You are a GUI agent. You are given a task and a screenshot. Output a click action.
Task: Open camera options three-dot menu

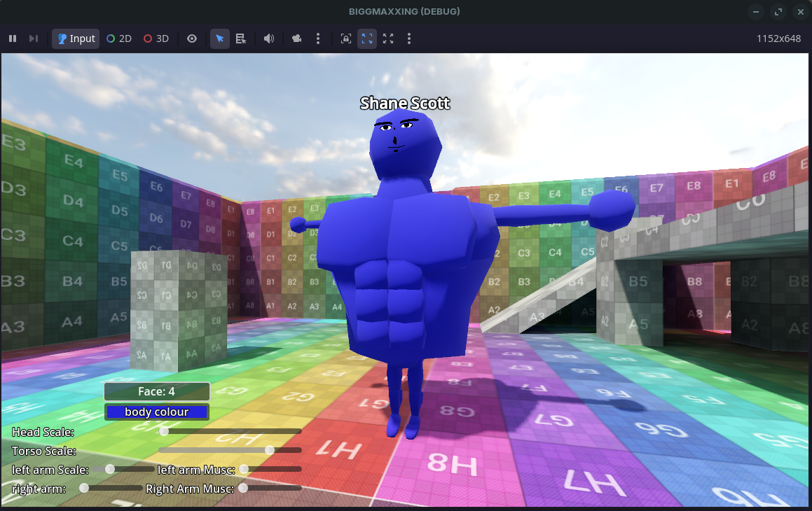coord(318,38)
